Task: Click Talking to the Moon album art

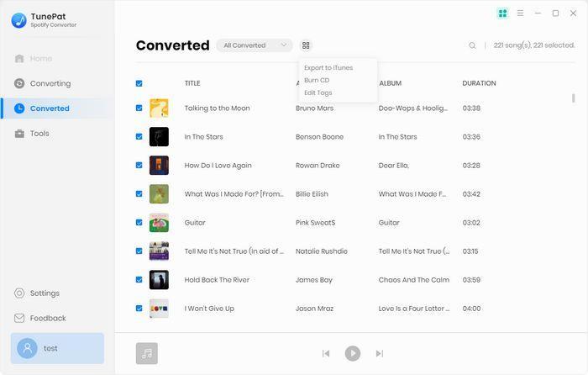Action: (159, 108)
